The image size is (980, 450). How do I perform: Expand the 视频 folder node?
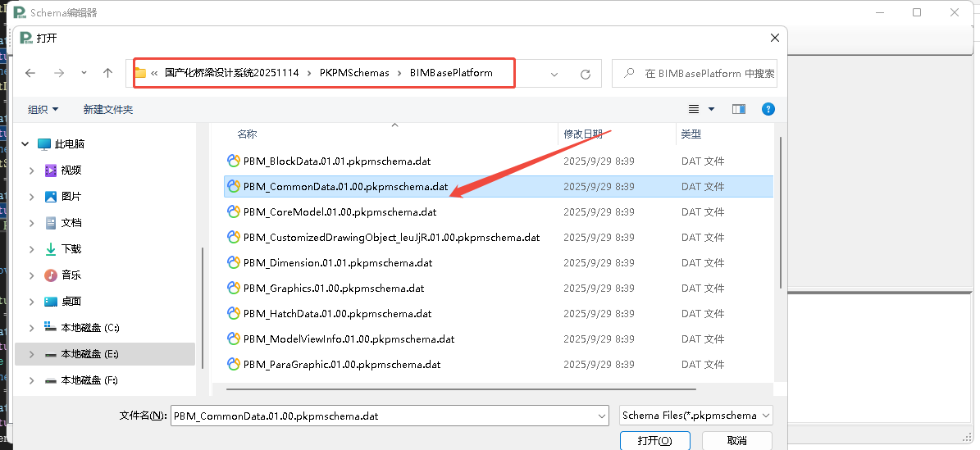coord(32,170)
